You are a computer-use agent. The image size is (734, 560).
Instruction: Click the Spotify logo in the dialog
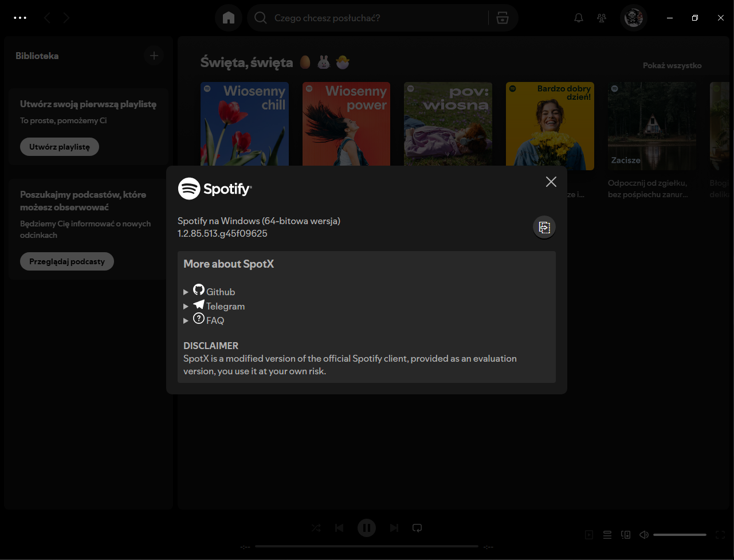point(215,189)
